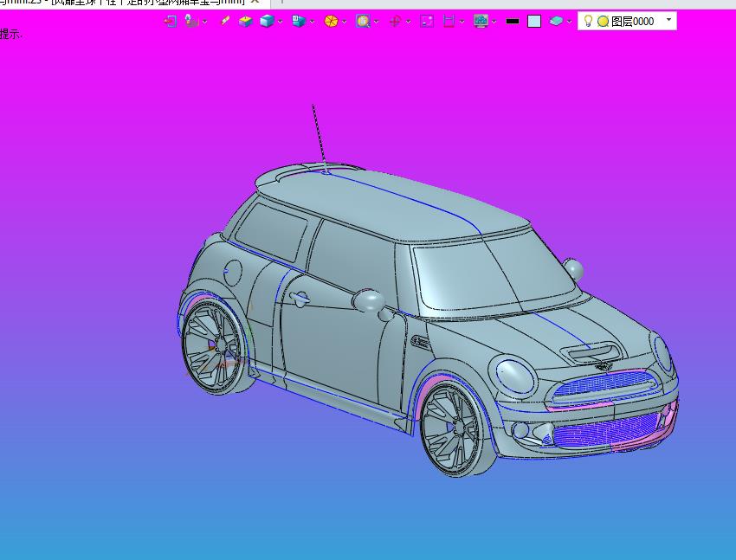The height and width of the screenshot is (560, 736).
Task: Click the zoom magnifier icon
Action: (363, 21)
